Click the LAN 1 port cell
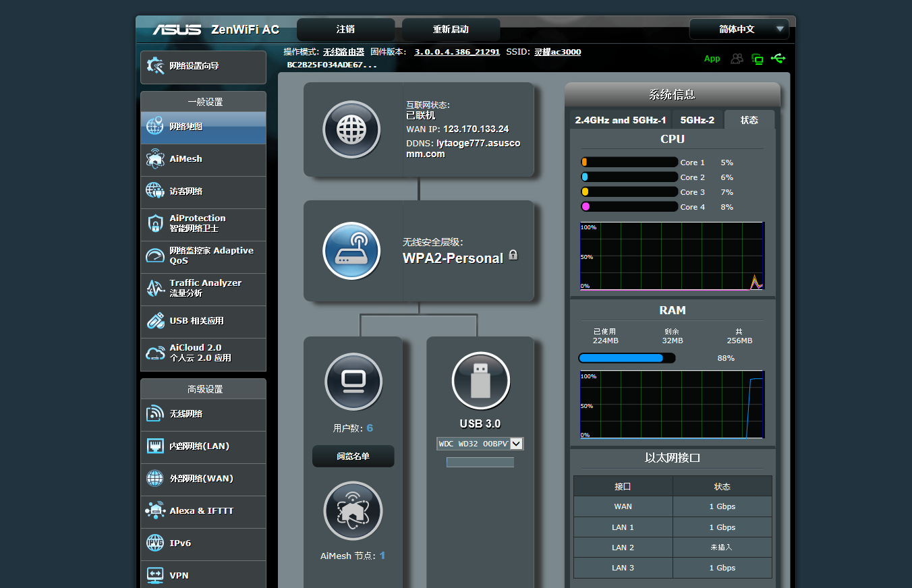 623,527
